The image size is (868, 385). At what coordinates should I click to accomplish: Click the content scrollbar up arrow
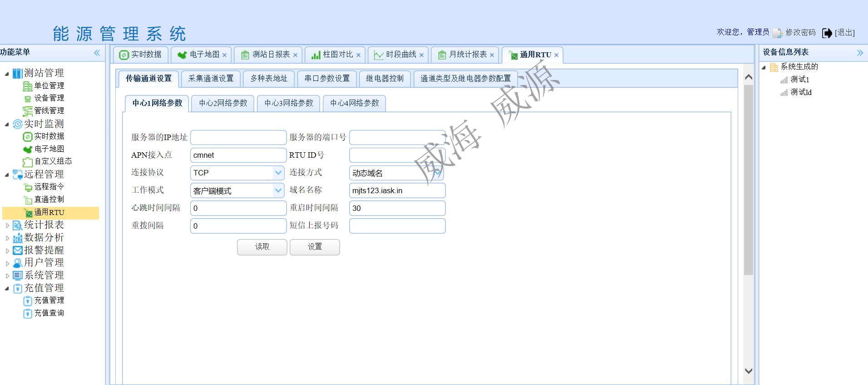click(749, 77)
